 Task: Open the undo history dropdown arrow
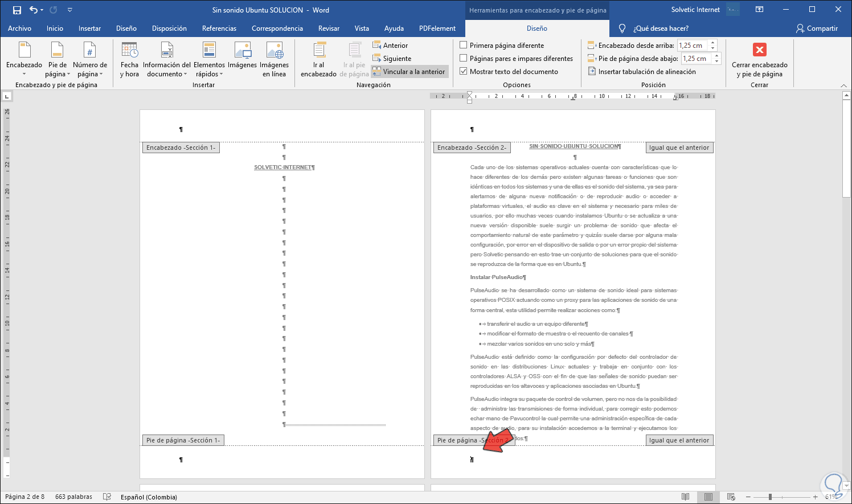click(x=42, y=10)
